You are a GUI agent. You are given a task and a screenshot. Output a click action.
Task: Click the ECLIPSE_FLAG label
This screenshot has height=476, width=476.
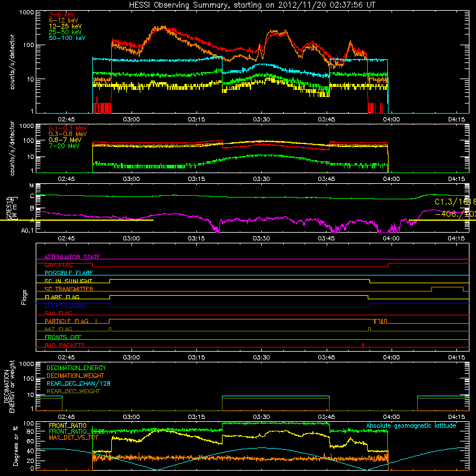coord(65,305)
